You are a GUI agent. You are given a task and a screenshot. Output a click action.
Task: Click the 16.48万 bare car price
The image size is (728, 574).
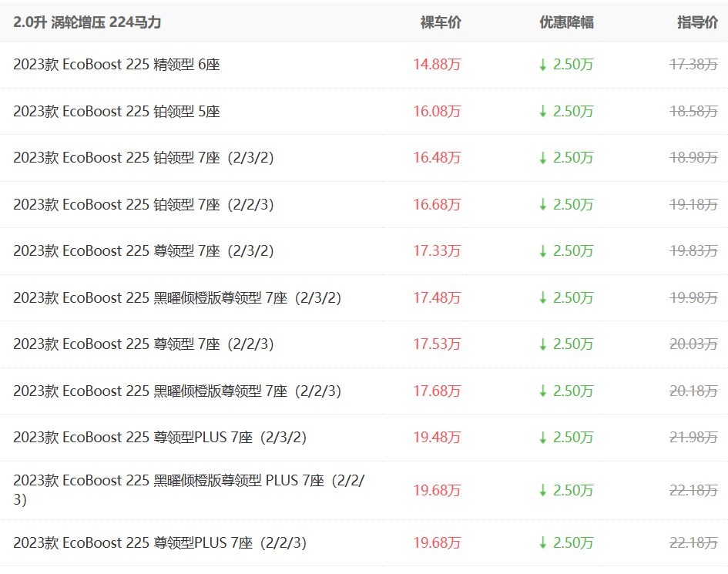pos(437,158)
